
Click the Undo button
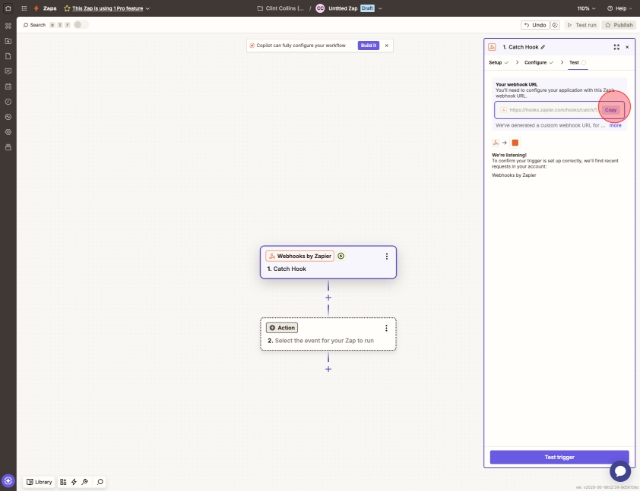(535, 25)
